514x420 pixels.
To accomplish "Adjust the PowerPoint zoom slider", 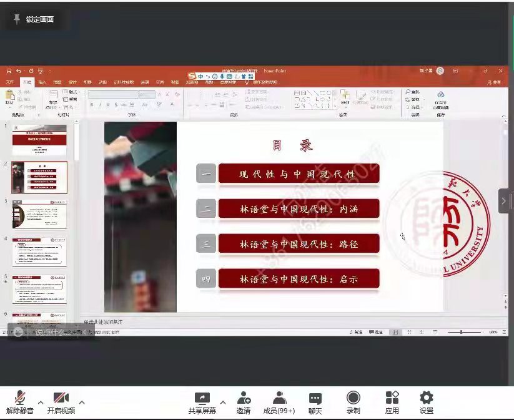I will click(462, 333).
